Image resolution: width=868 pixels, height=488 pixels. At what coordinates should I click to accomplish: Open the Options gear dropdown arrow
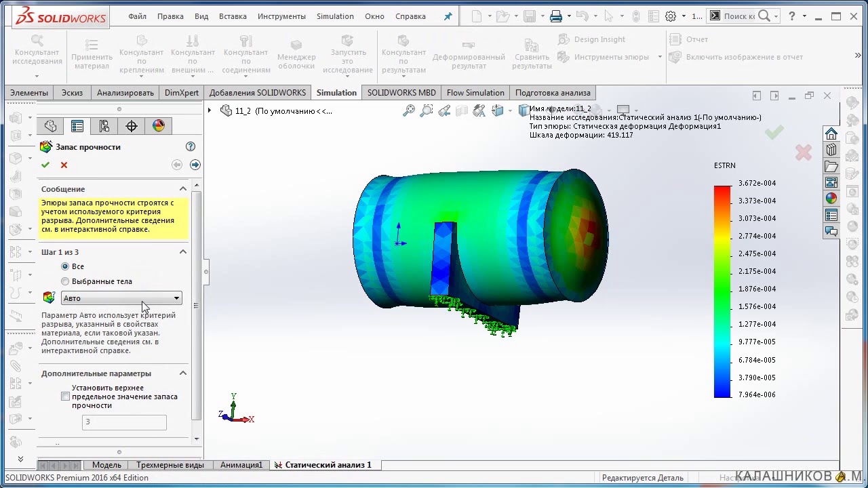point(683,16)
